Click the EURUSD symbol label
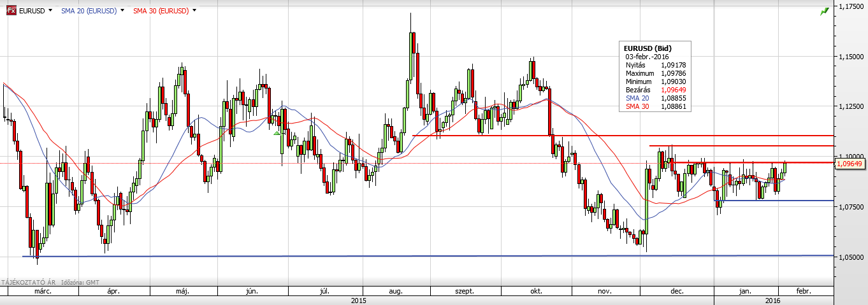 [32, 11]
